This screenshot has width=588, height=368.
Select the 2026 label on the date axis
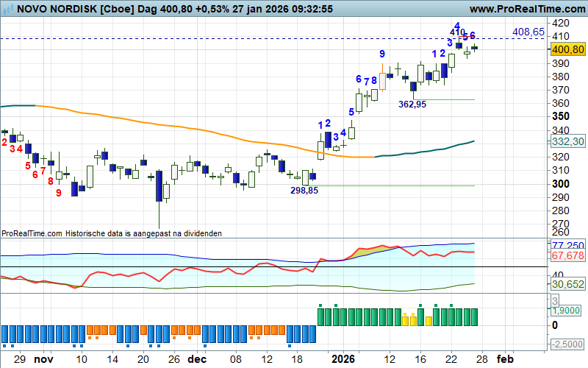344,360
